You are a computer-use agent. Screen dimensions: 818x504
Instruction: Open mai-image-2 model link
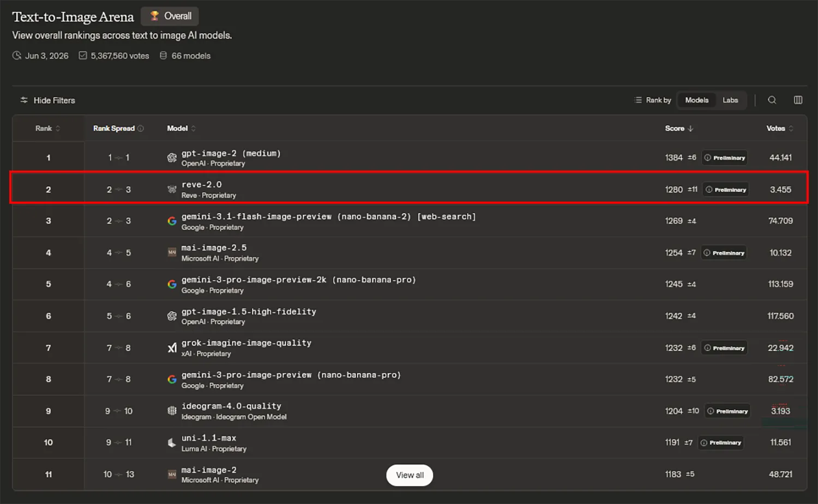tap(209, 470)
